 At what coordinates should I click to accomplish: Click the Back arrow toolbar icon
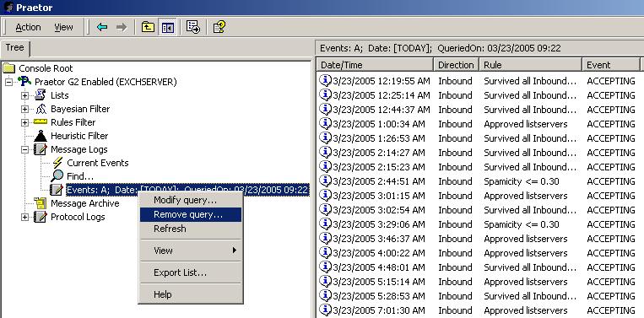102,28
